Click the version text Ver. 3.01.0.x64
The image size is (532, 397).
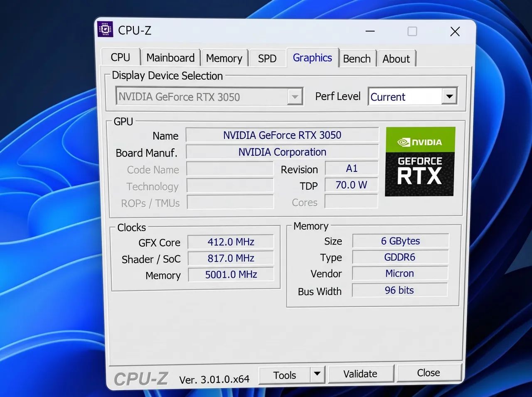[x=214, y=379]
